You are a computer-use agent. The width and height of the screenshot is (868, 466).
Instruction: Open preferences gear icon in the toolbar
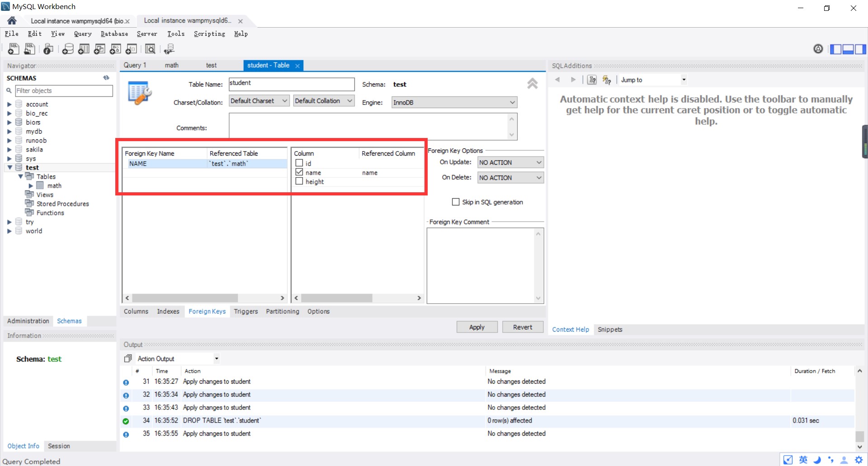click(818, 49)
